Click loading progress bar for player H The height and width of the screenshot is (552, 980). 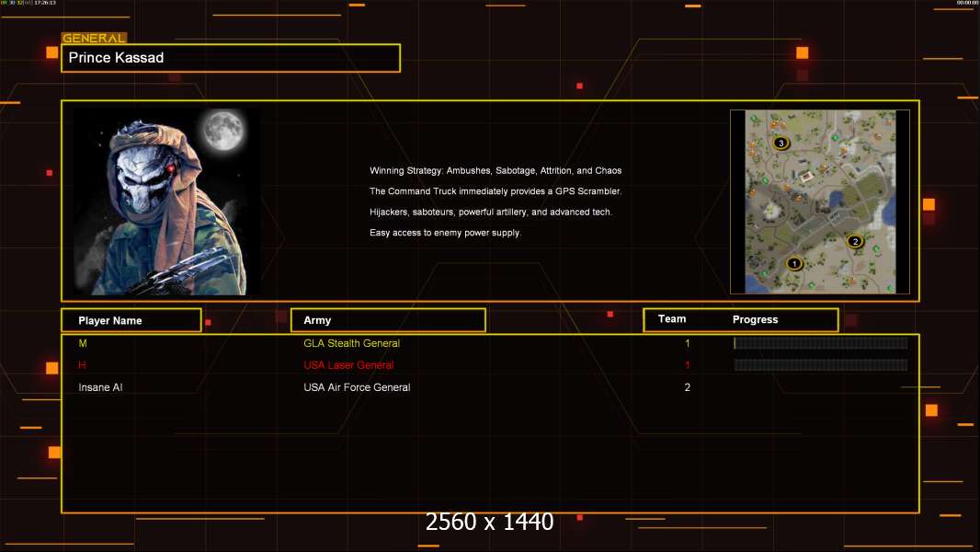pyautogui.click(x=821, y=364)
